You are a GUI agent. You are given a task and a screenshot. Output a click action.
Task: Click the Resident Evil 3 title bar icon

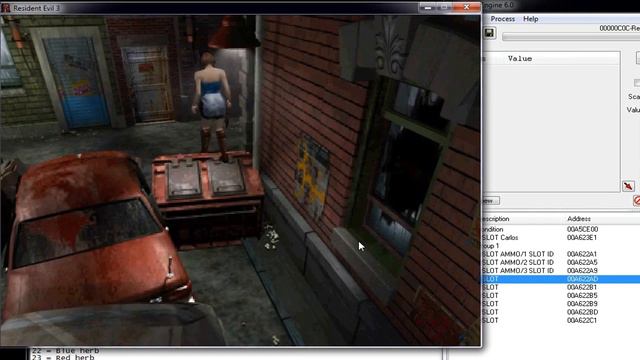pos(5,8)
